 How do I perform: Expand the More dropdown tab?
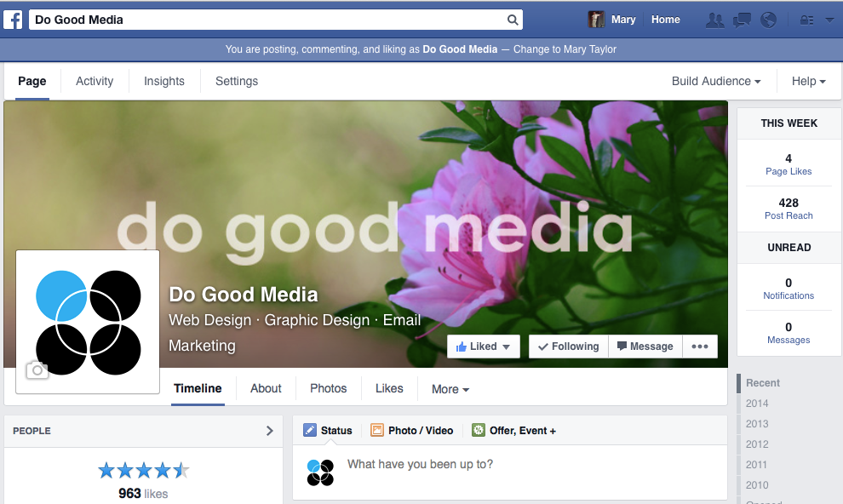click(x=450, y=389)
